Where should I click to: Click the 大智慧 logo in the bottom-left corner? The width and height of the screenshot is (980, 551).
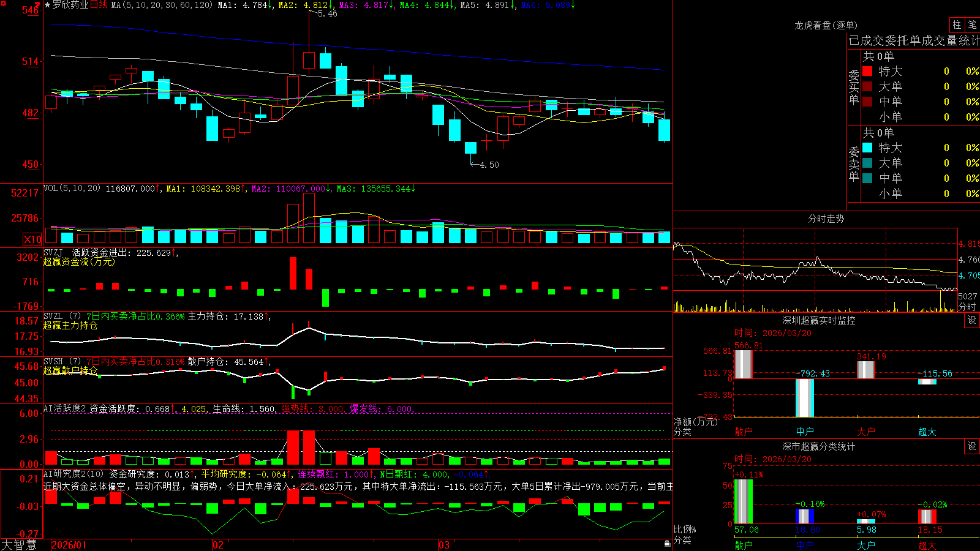pyautogui.click(x=19, y=545)
